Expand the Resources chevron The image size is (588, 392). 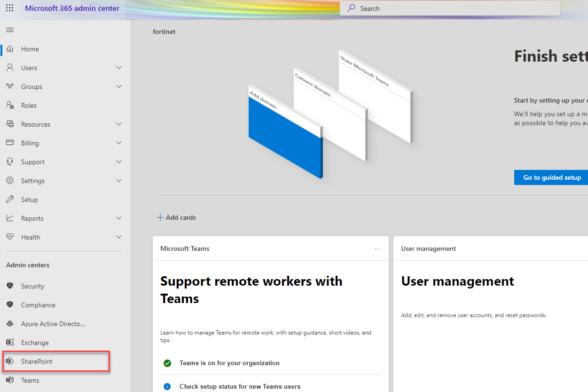[119, 124]
